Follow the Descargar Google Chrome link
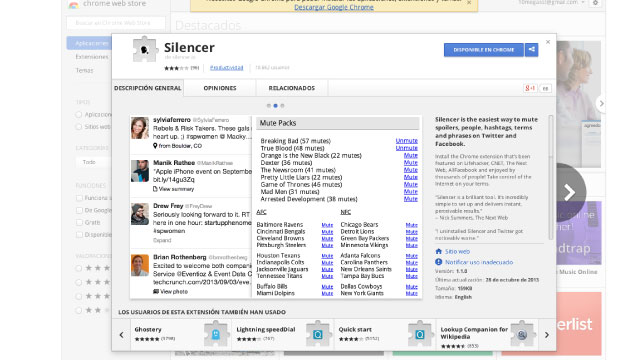Screen dimensions: 634x360 [x=334, y=7]
